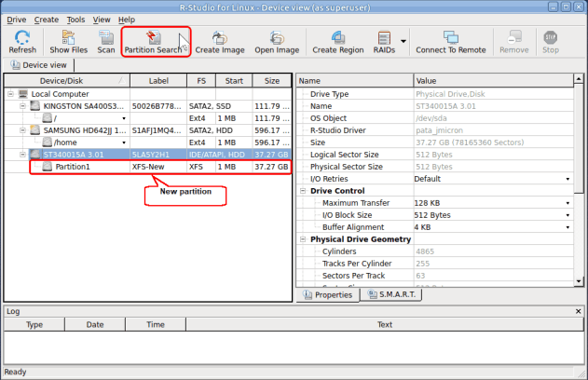Image resolution: width=588 pixels, height=380 pixels.
Task: Open the I/O Retries Default dropdown
Action: [x=567, y=178]
